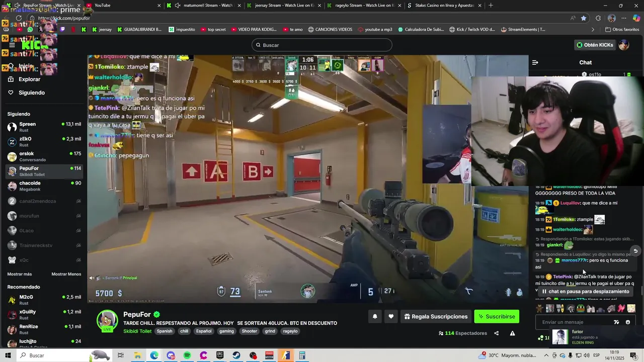Go to Inicio in the sidebar

(x=26, y=66)
